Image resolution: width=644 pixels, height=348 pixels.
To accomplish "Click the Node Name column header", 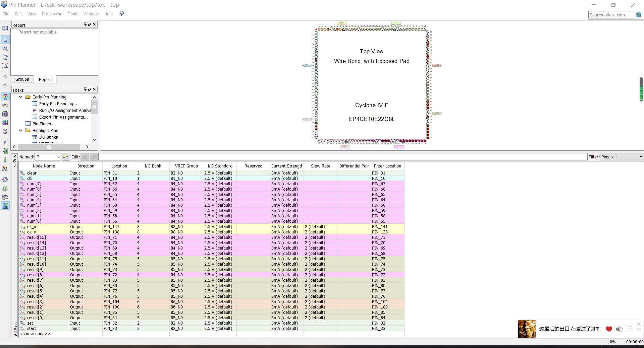I will (x=44, y=166).
